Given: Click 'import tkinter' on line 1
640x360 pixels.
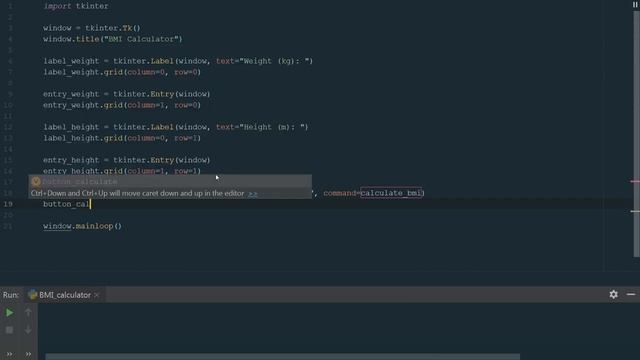Looking at the screenshot, I should [x=76, y=6].
